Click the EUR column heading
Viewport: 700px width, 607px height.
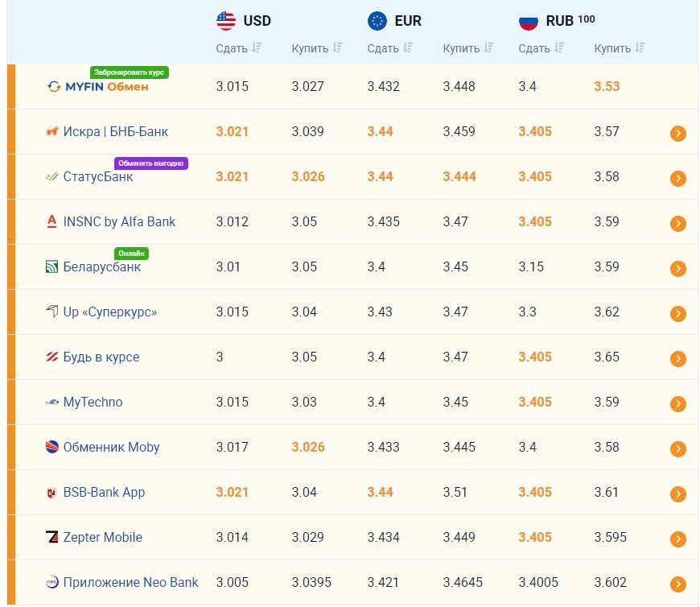408,21
